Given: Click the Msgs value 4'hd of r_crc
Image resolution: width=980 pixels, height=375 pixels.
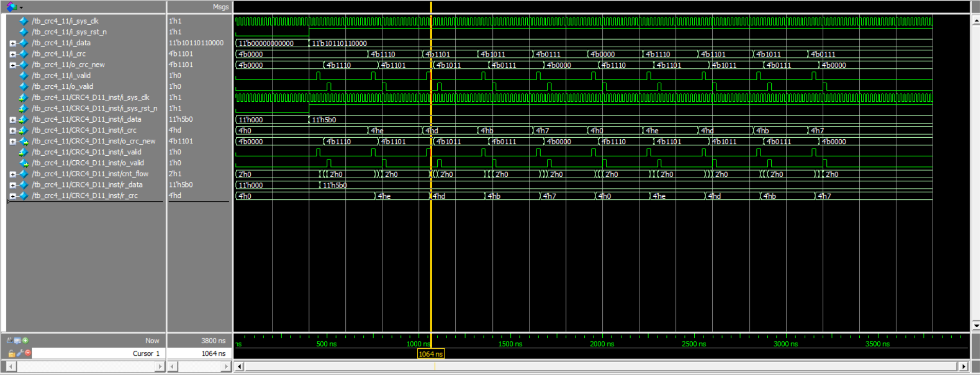Looking at the screenshot, I should (x=175, y=196).
